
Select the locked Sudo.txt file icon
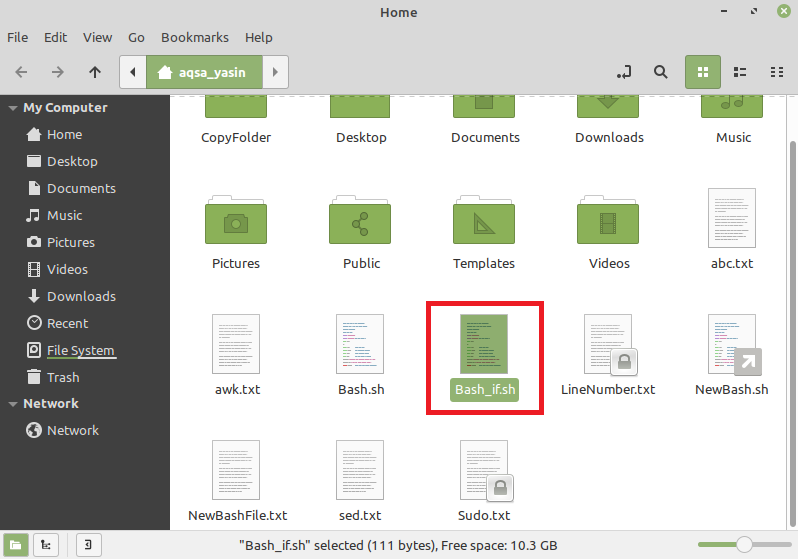485,470
